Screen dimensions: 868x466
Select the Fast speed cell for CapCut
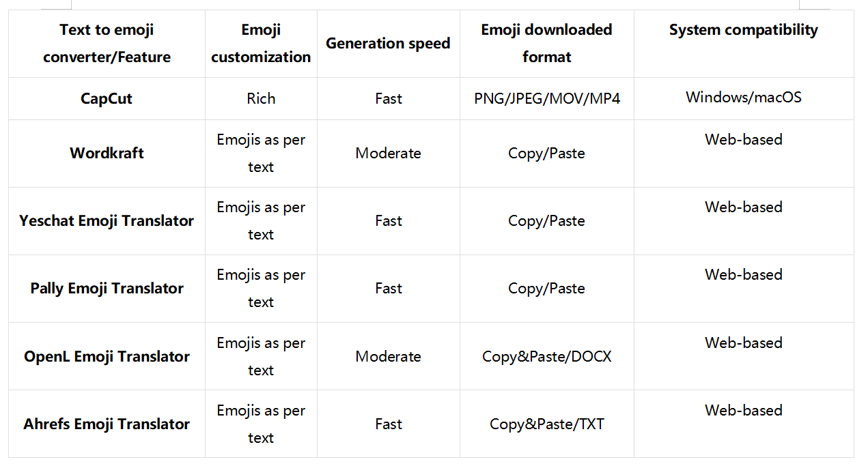388,98
